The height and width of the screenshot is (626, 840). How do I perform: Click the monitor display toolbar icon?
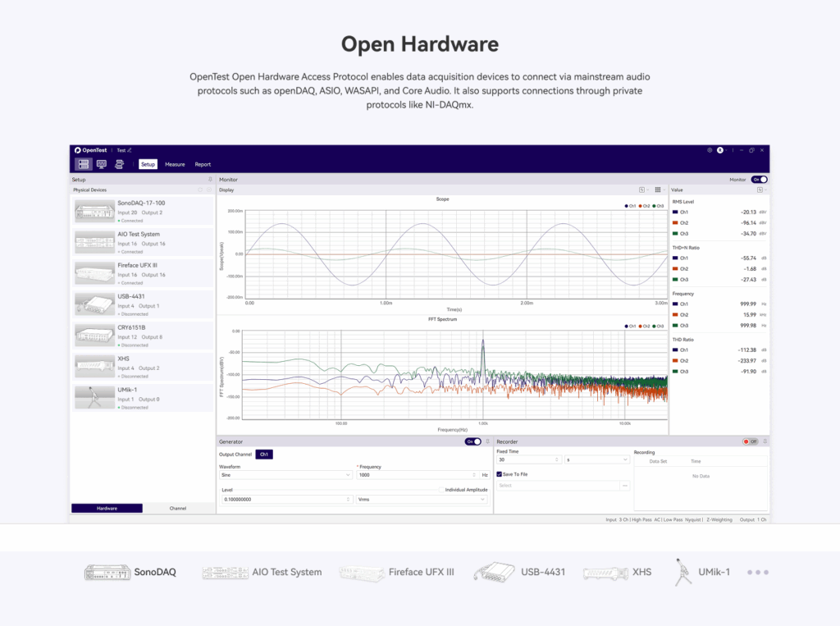point(102,164)
